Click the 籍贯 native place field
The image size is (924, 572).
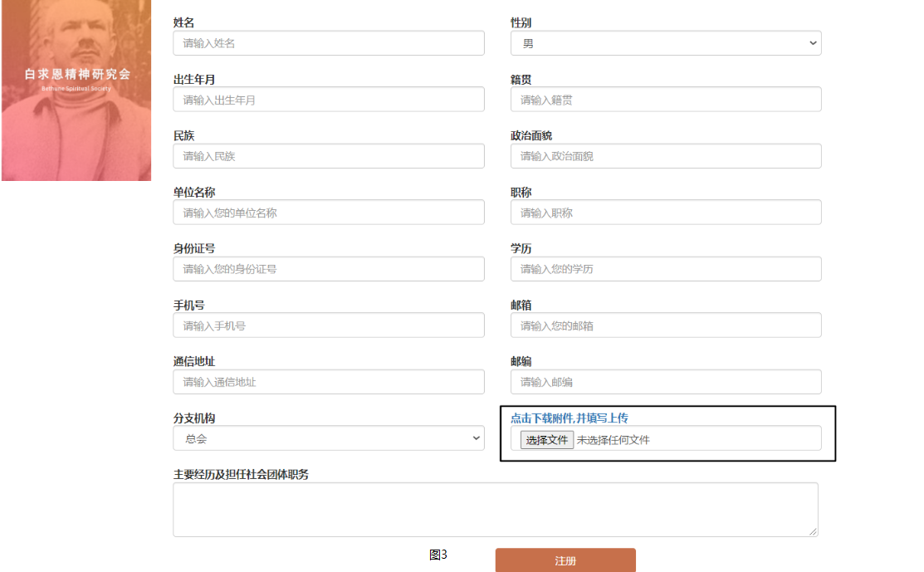click(x=665, y=100)
